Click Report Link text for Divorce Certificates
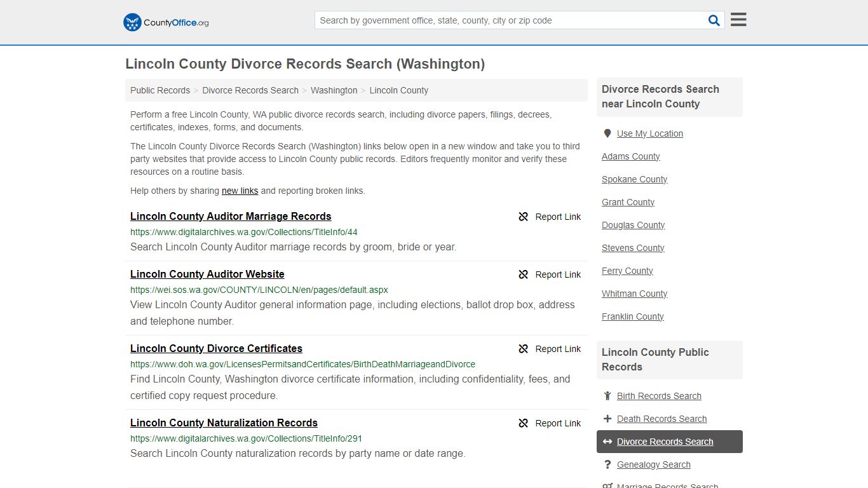 (558, 349)
